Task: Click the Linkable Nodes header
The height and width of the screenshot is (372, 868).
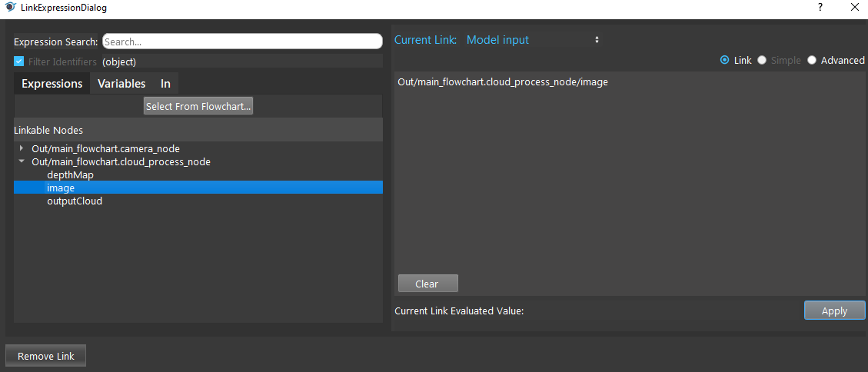Action: [x=198, y=130]
